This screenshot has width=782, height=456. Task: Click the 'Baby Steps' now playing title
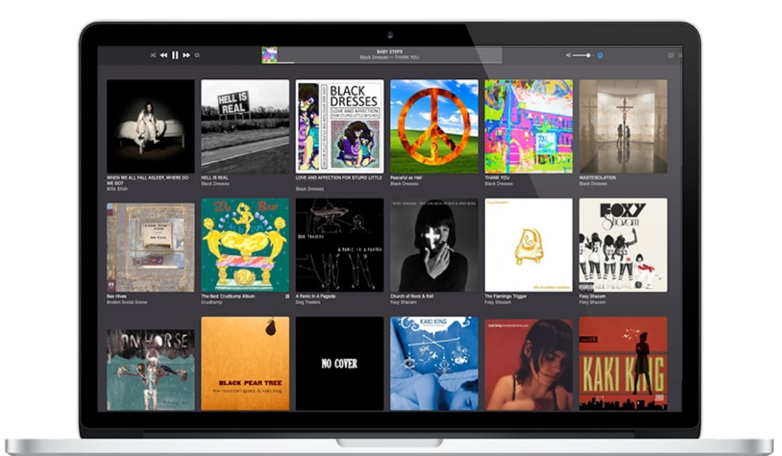point(390,51)
